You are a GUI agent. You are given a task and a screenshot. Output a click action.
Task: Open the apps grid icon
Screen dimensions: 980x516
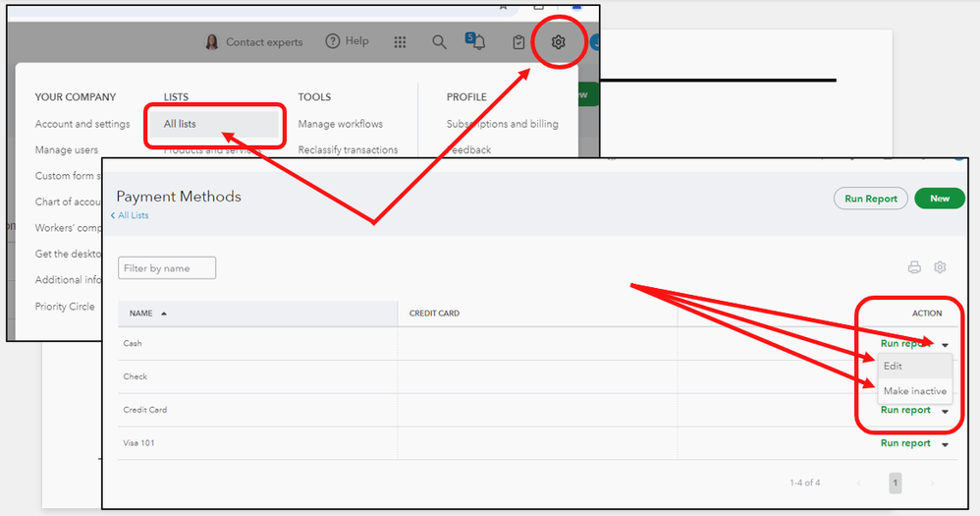point(400,42)
